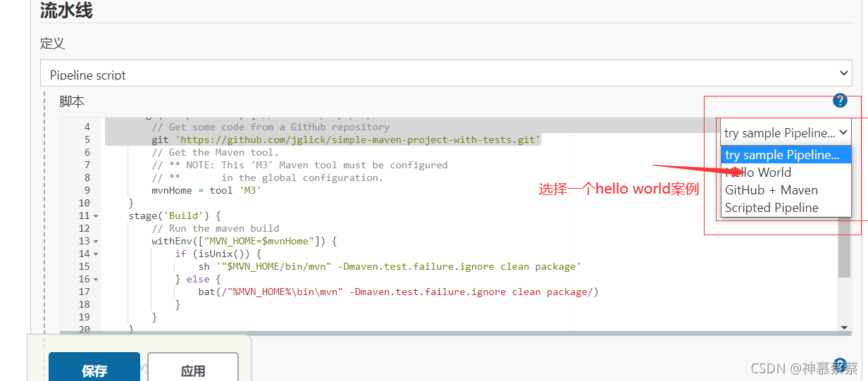Click the '// Get the Maven tool.' comment
This screenshot has width=868, height=381.
point(215,152)
